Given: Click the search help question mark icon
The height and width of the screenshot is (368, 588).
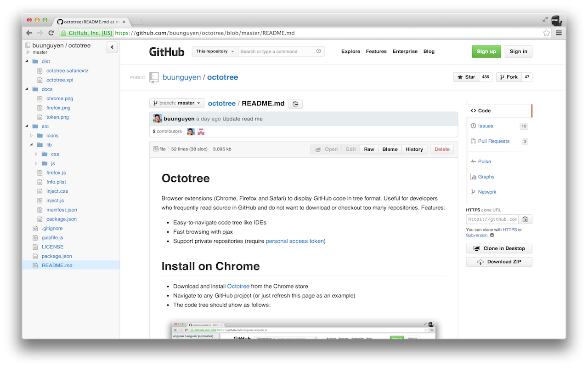Looking at the screenshot, I should pyautogui.click(x=318, y=52).
